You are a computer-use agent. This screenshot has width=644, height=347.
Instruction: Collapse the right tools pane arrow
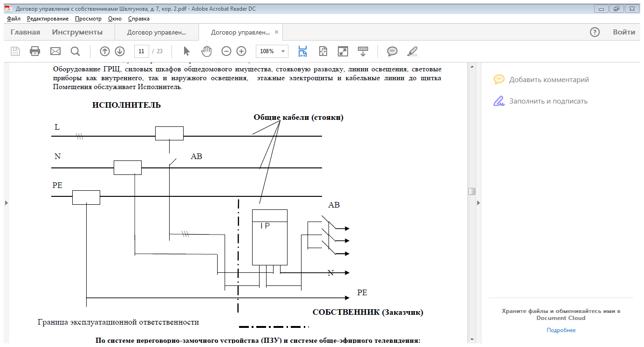[x=477, y=202]
